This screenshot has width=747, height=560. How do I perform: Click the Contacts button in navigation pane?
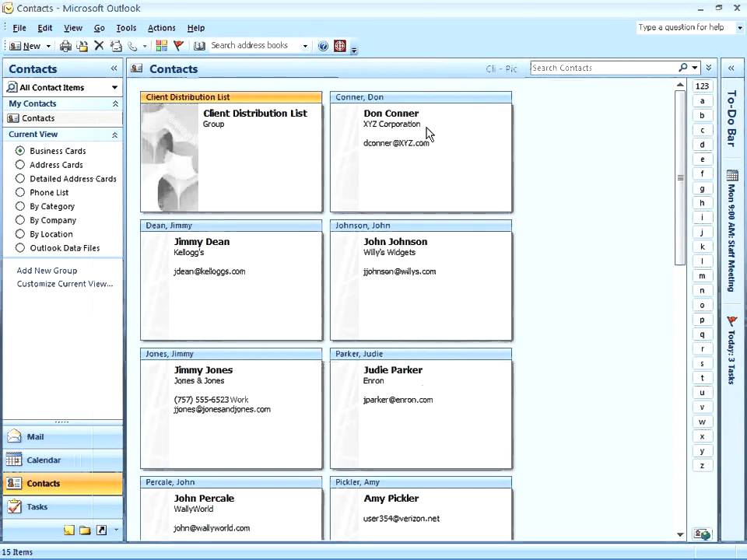point(62,483)
